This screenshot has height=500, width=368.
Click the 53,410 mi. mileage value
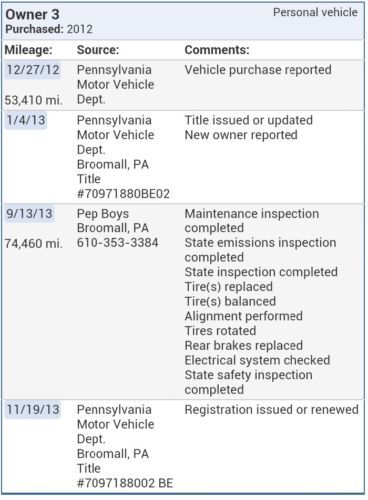point(34,100)
